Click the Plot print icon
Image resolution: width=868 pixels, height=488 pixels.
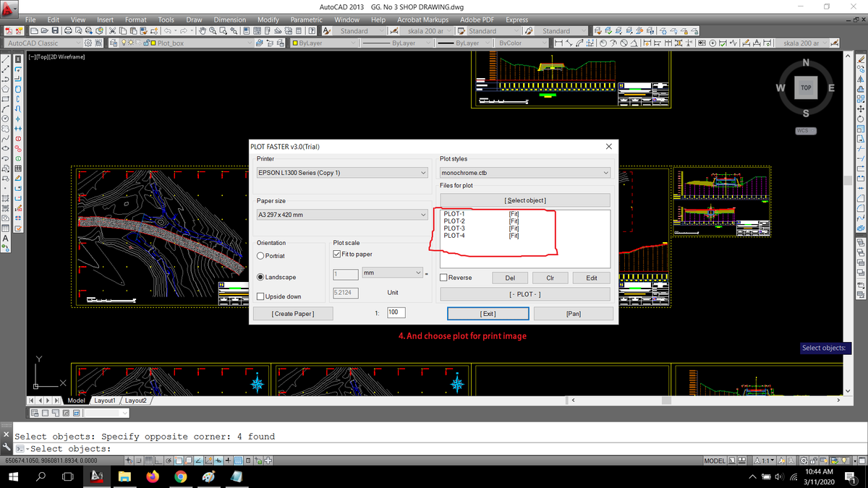pyautogui.click(x=67, y=31)
